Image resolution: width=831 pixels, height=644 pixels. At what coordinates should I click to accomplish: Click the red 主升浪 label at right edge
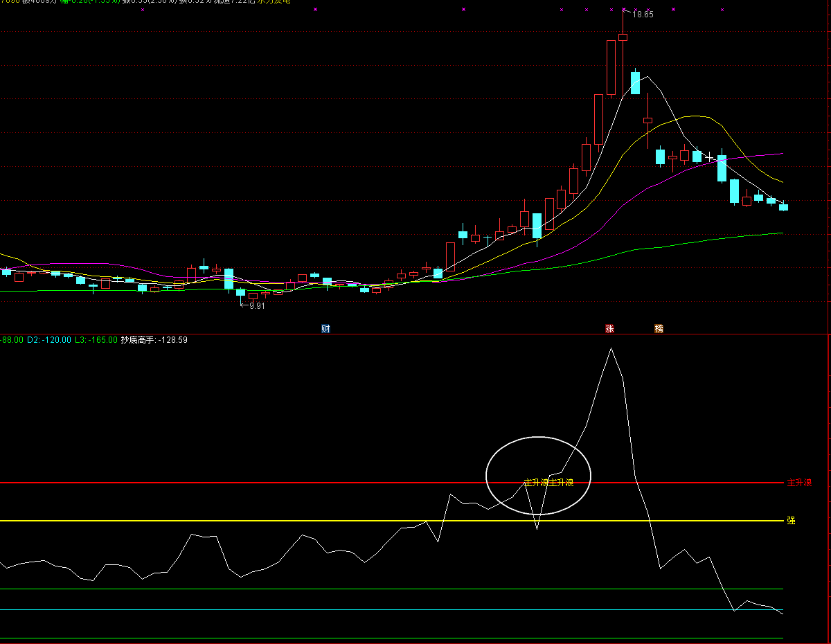(799, 483)
